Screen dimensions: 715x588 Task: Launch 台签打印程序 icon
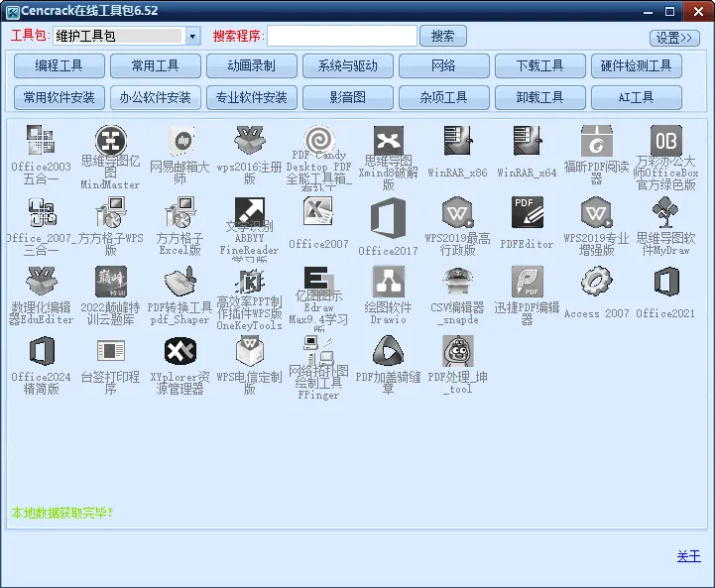(110, 351)
